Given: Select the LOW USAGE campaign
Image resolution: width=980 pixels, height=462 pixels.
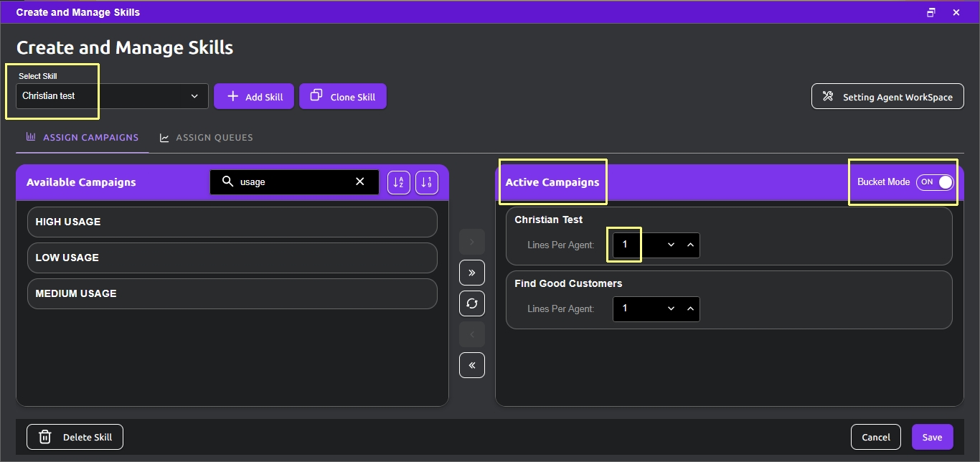Looking at the screenshot, I should coord(232,258).
